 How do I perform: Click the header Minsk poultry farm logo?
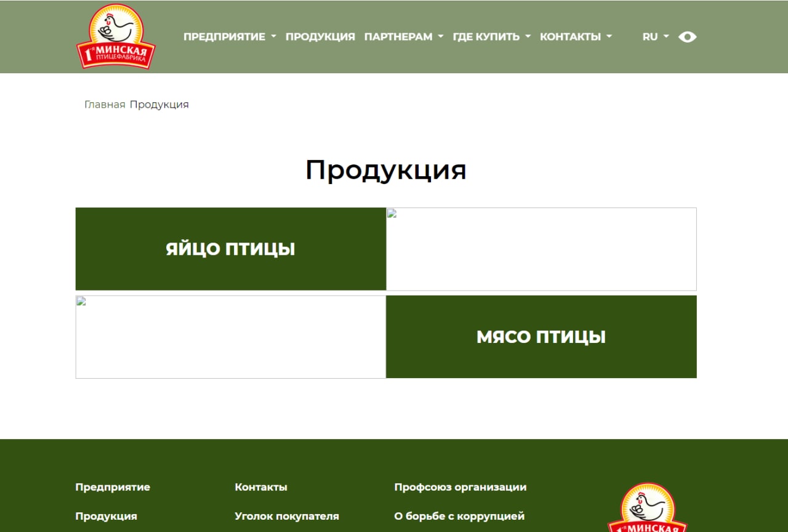(x=116, y=36)
